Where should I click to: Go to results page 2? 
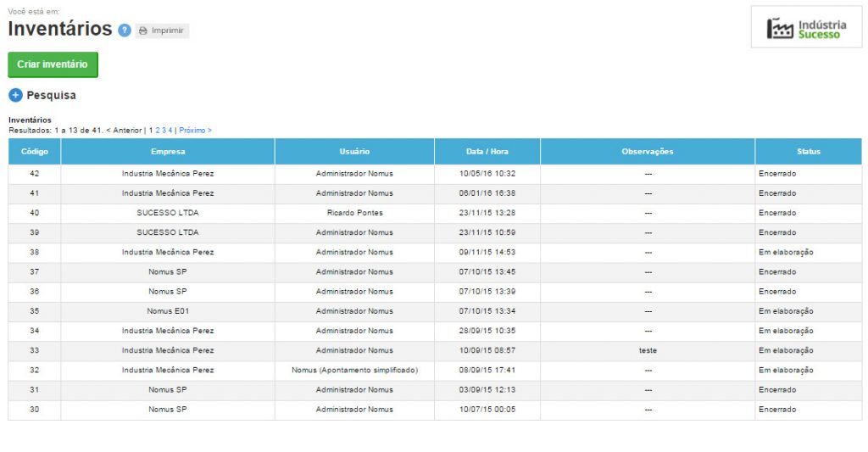[157, 131]
